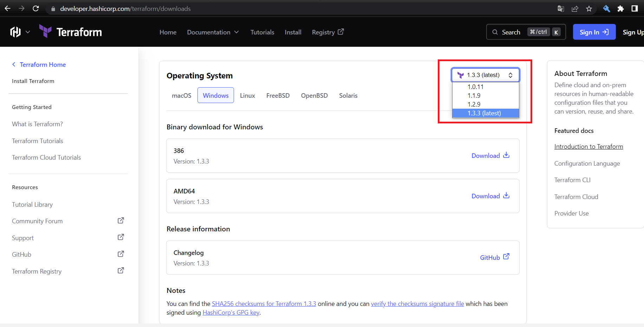Open Introduction to Terraform featured doc
The width and height of the screenshot is (644, 327).
pos(588,146)
